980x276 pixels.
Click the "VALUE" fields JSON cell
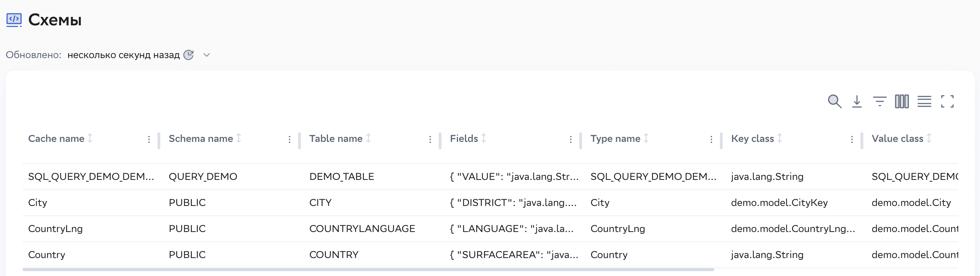pos(514,176)
